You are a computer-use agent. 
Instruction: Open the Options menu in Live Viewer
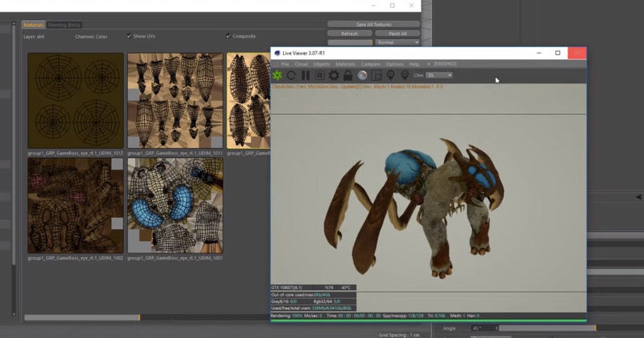point(395,65)
